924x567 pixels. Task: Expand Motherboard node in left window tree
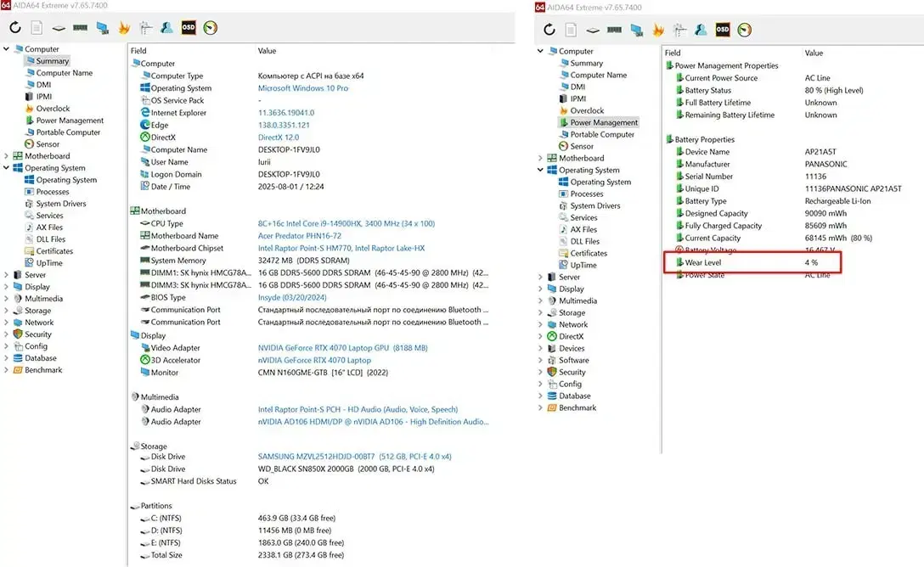(6, 156)
